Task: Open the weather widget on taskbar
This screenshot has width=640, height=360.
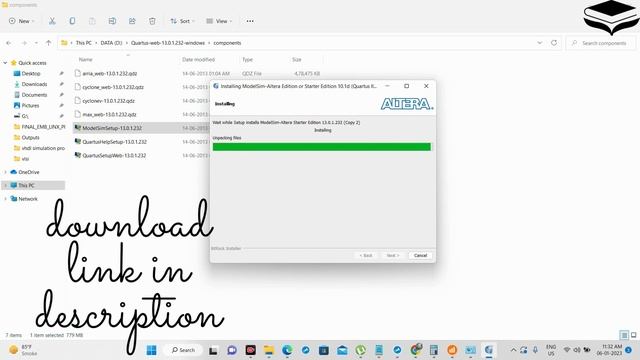Action: pos(24,350)
